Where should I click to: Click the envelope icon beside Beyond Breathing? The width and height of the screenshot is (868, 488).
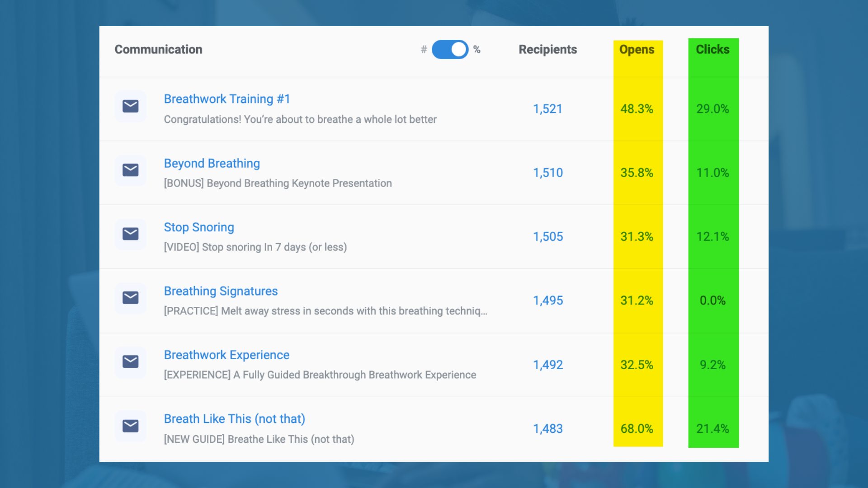point(130,170)
